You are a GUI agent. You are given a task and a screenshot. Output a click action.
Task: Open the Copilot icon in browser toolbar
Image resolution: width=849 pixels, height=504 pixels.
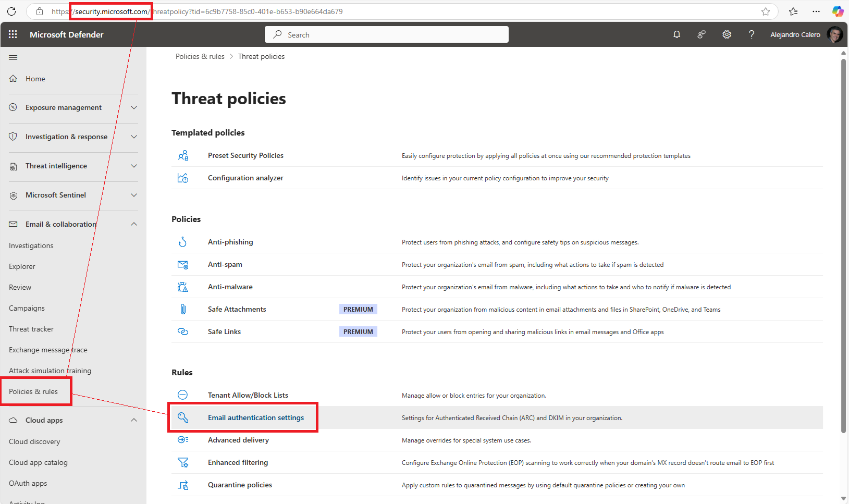(838, 11)
